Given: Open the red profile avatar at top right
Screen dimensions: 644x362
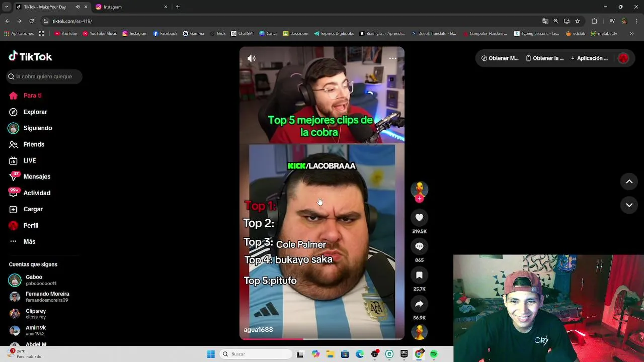Looking at the screenshot, I should point(623,58).
